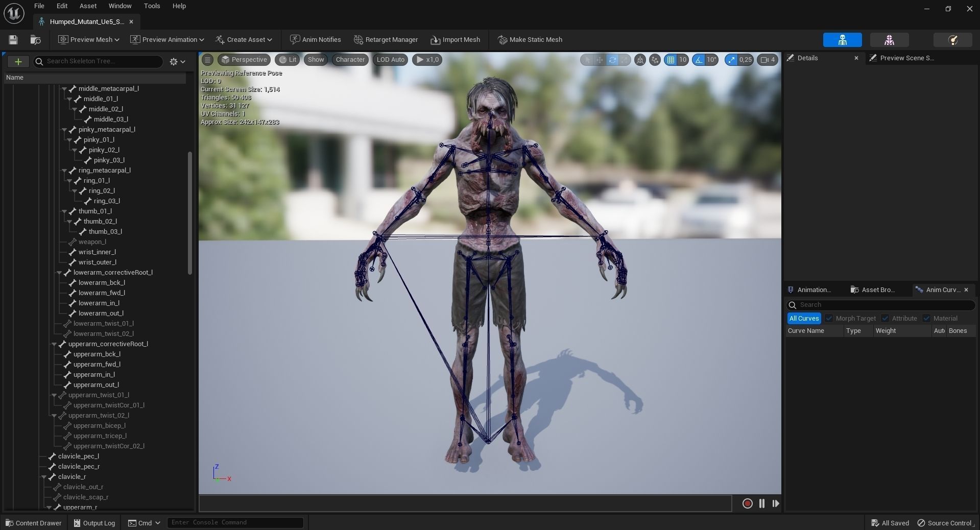Select the All Curves filter
Image resolution: width=980 pixels, height=530 pixels.
tap(804, 319)
